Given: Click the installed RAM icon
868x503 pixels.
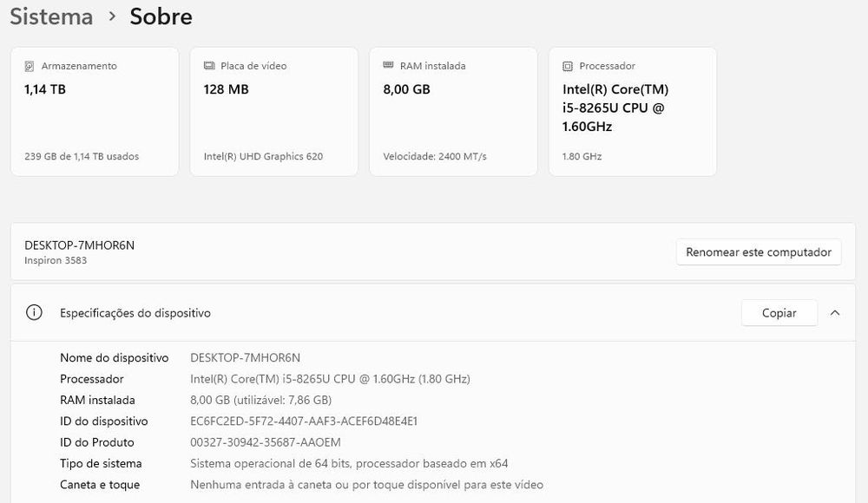Looking at the screenshot, I should click(x=388, y=66).
